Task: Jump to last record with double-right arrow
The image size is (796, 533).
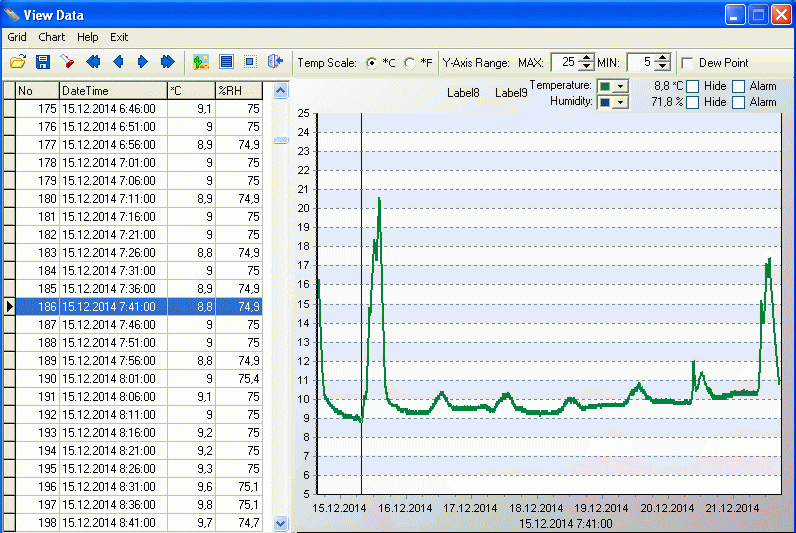Action: tap(167, 62)
